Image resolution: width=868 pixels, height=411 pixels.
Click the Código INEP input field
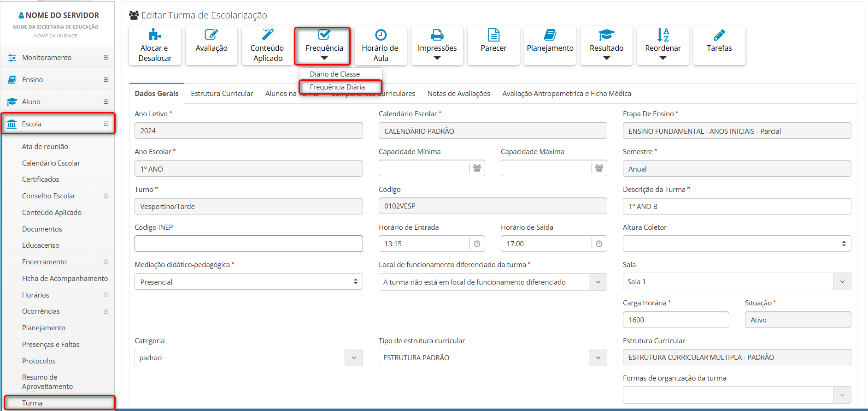(249, 244)
